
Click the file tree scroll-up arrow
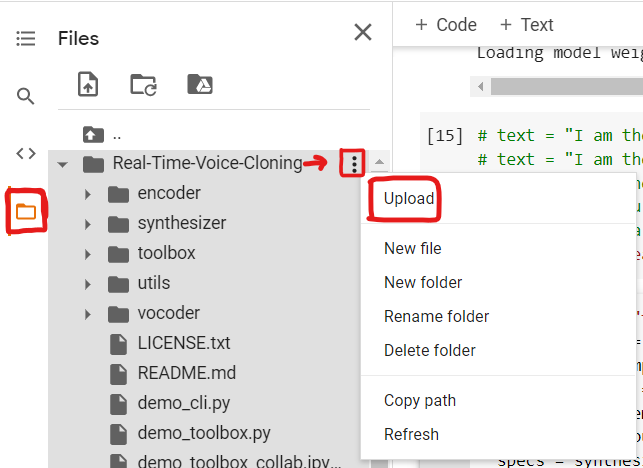(x=379, y=162)
